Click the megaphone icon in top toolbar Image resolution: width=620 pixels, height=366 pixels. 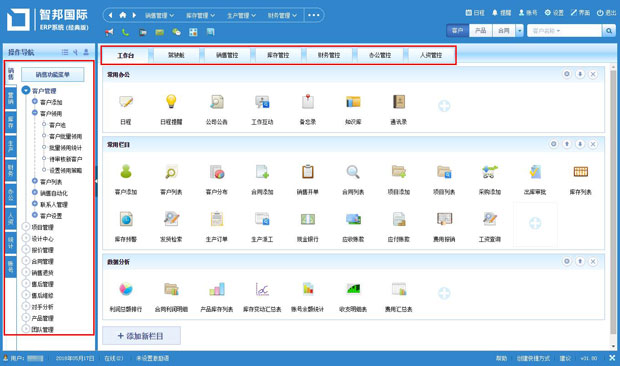tap(109, 32)
